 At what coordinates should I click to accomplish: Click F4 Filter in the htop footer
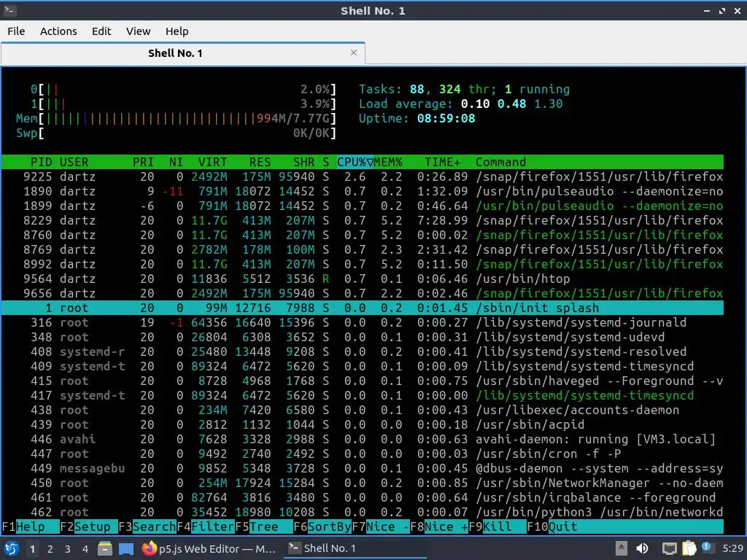coord(205,526)
